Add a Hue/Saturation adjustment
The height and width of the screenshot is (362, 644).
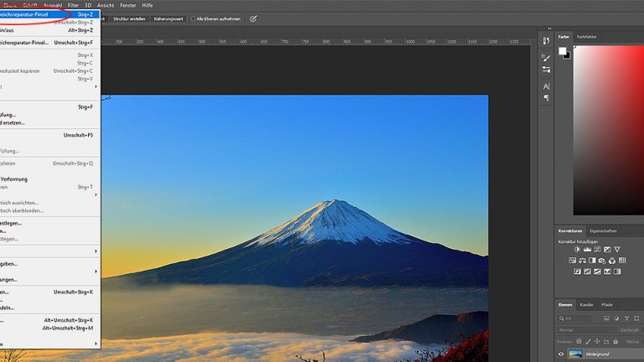[572, 261]
